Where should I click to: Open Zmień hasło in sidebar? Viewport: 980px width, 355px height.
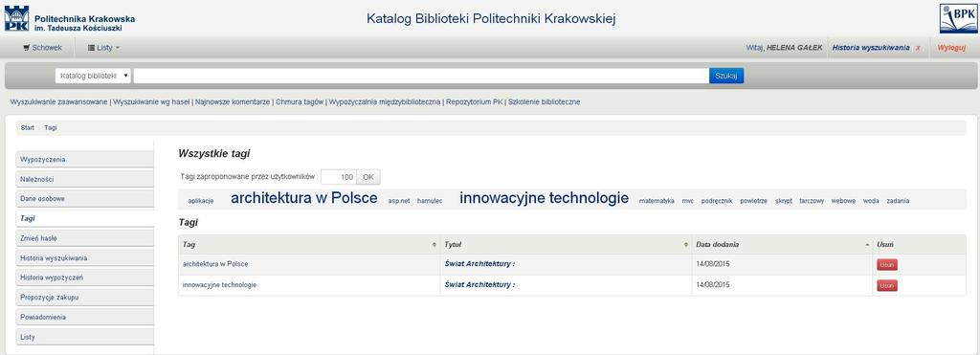pos(84,238)
